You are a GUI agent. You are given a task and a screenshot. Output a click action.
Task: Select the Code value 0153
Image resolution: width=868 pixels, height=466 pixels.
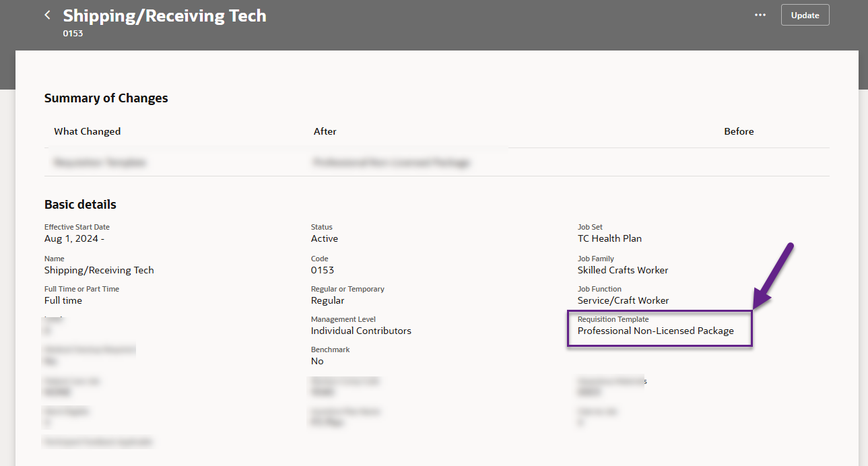click(323, 270)
